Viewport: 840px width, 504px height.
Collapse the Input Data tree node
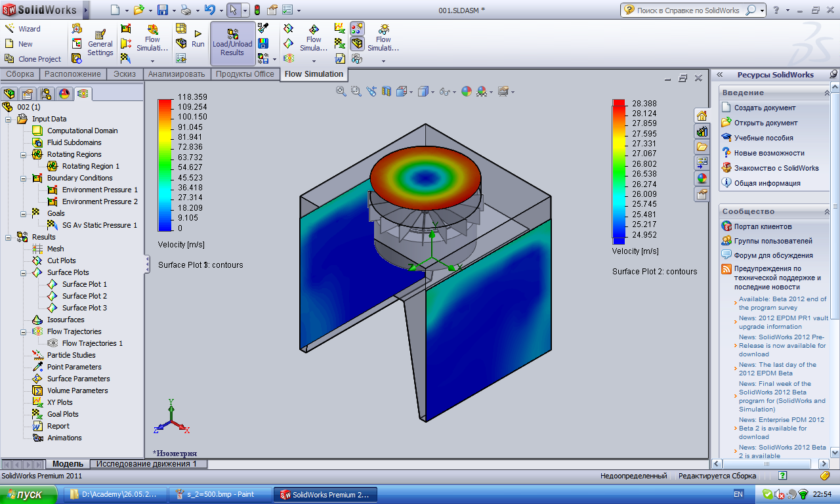pos(8,119)
